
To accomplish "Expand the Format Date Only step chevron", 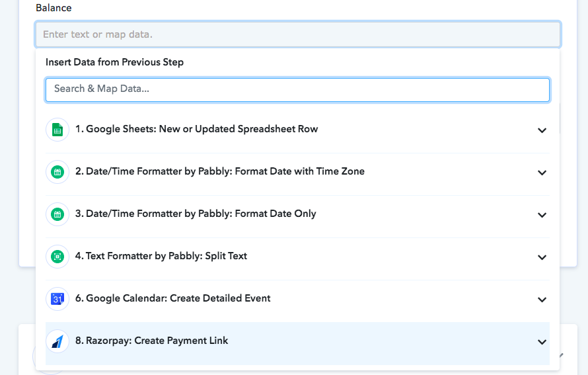I will click(542, 215).
